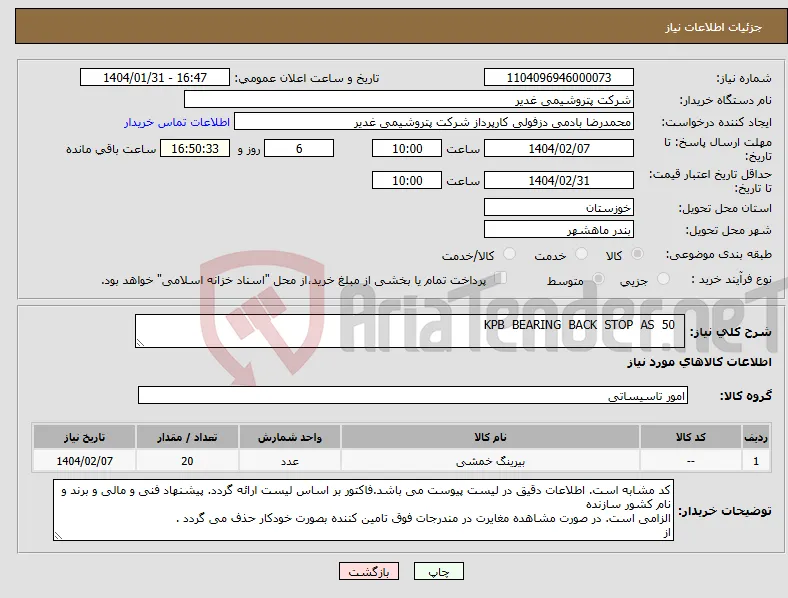Click the طبقه بندی موضوعی label
Viewport: 788px width, 598px height.
719,254
